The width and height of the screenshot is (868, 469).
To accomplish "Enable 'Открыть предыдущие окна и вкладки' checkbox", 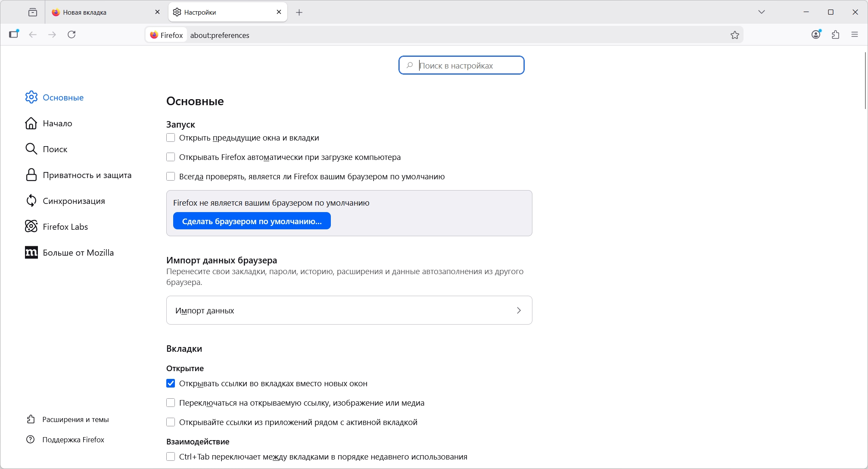I will (x=171, y=138).
